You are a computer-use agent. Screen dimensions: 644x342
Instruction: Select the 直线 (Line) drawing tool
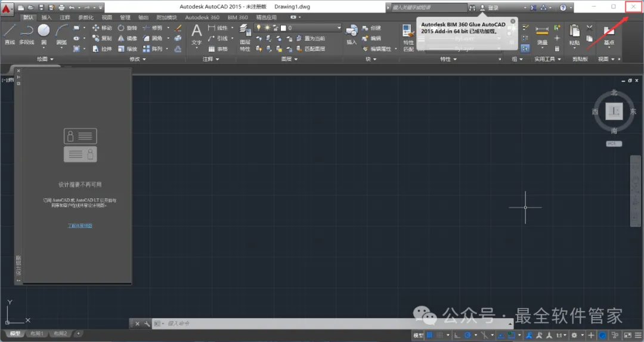point(10,34)
